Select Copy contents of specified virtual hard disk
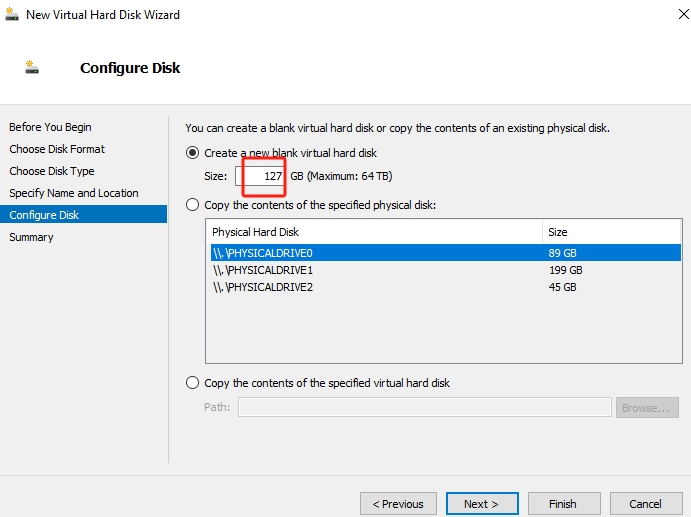 pyautogui.click(x=192, y=383)
